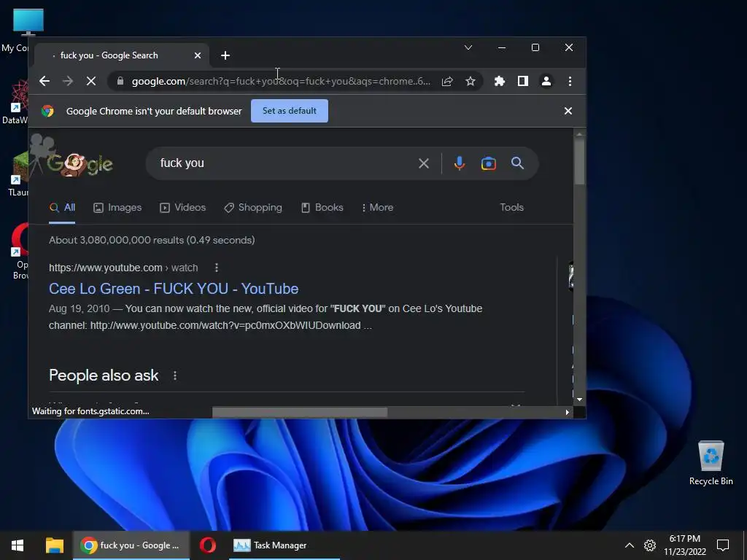The width and height of the screenshot is (747, 560).
Task: Stop page loading with the X button
Action: point(91,81)
